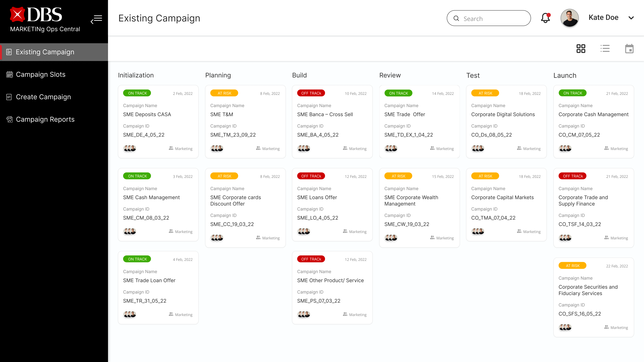
Task: Click Marketing group icon on SME Trade Loan
Action: coord(171,314)
